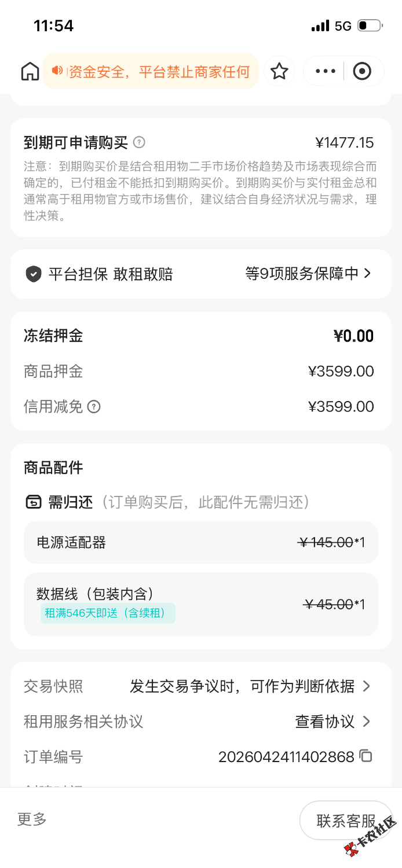Favorite with the star icon

(279, 71)
